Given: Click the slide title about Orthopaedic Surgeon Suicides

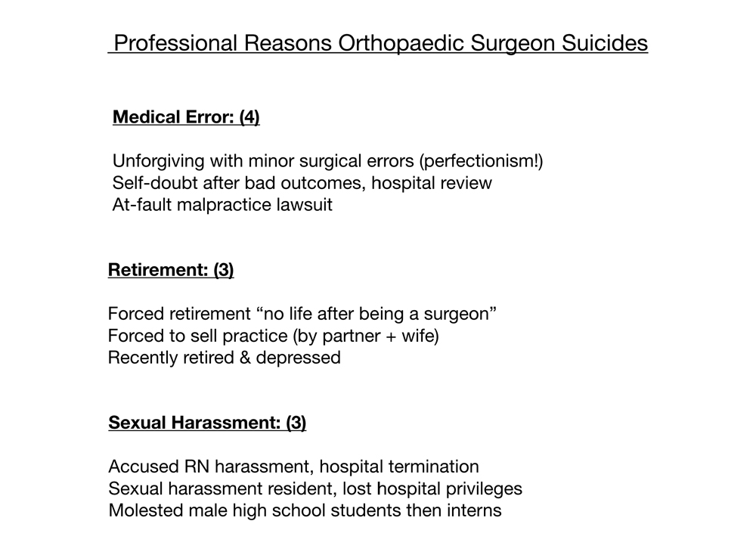Looking at the screenshot, I should pos(380,43).
